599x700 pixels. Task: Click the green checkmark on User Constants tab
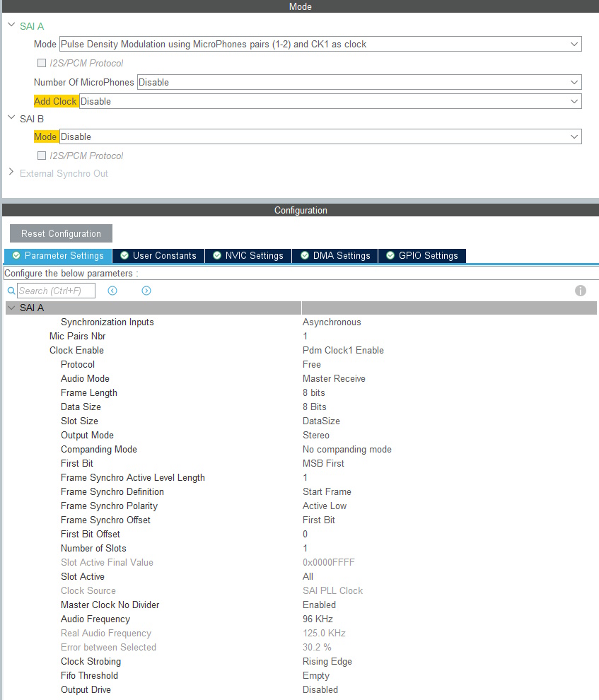(123, 256)
